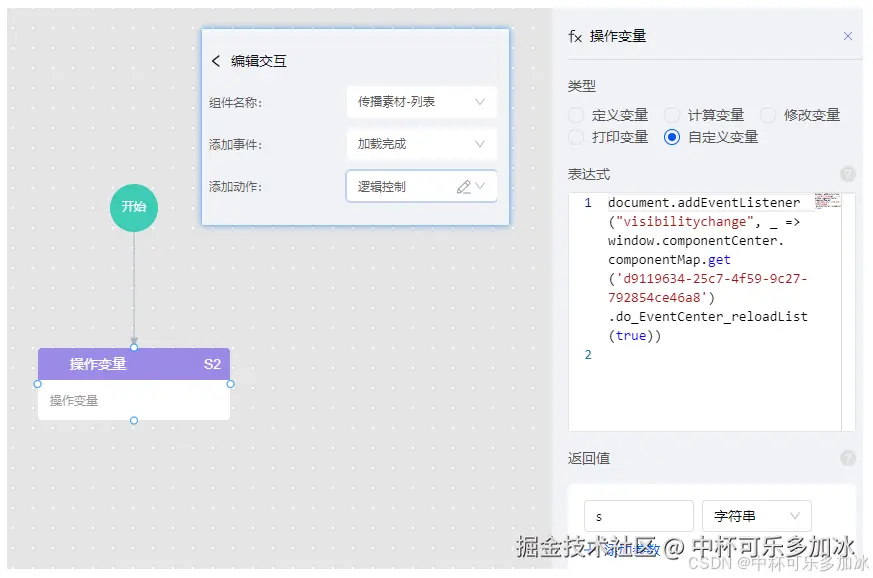Select the 修改变量 radio option

[x=768, y=114]
